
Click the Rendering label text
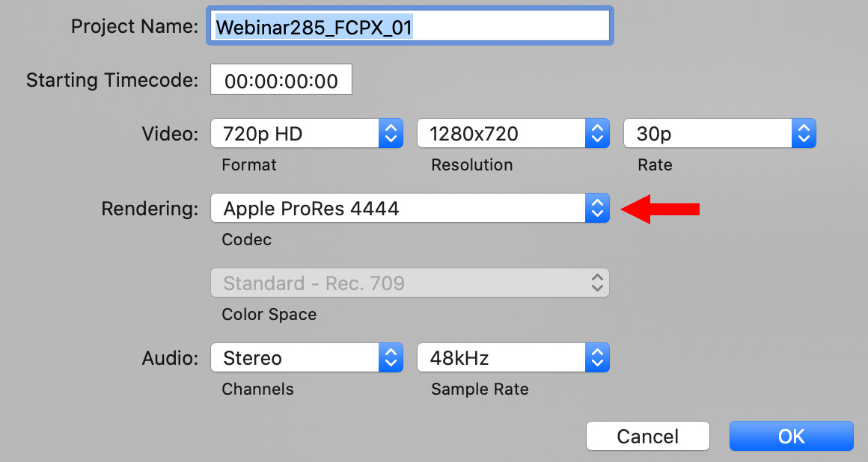click(150, 209)
